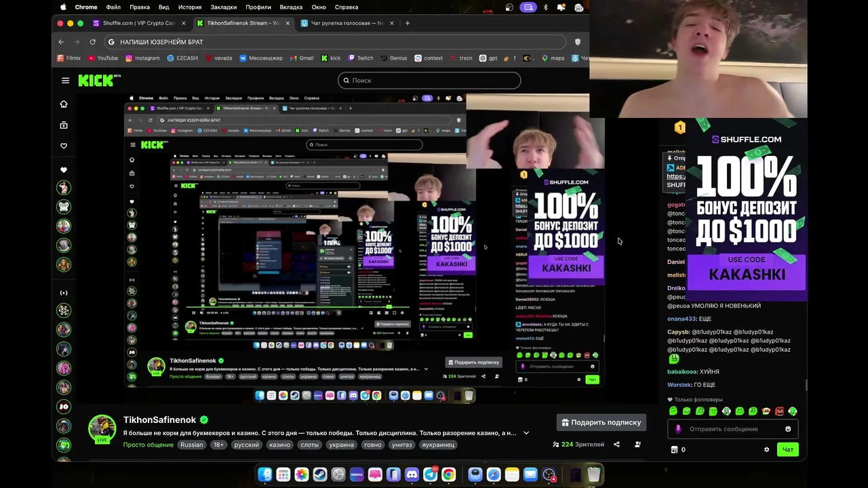
Task: Open Telegram from the Dock
Action: click(430, 475)
